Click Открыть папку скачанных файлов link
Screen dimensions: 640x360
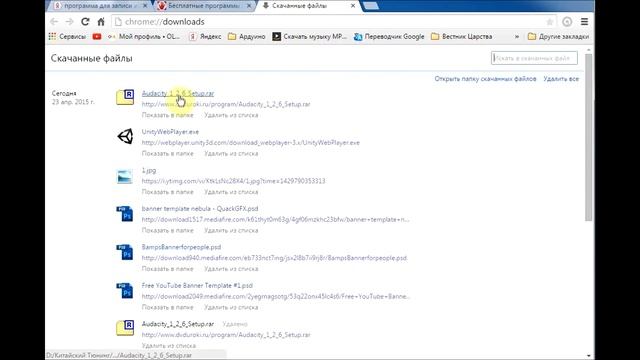pyautogui.click(x=485, y=79)
